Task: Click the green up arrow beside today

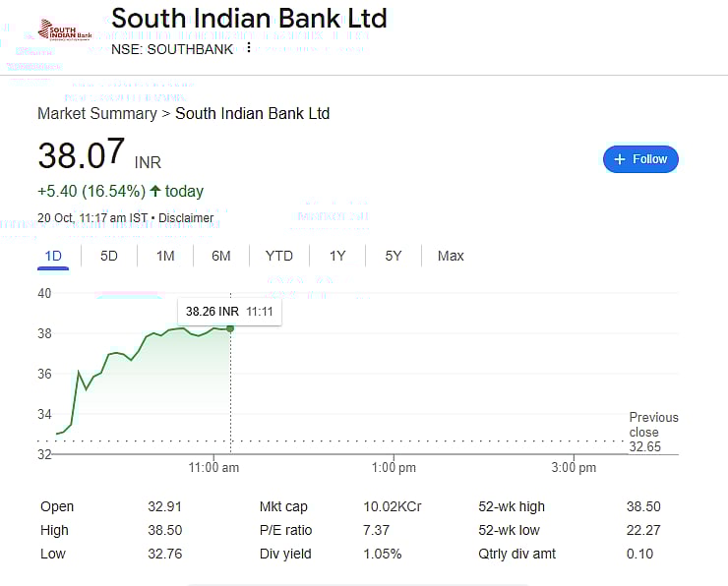Action: click(155, 191)
